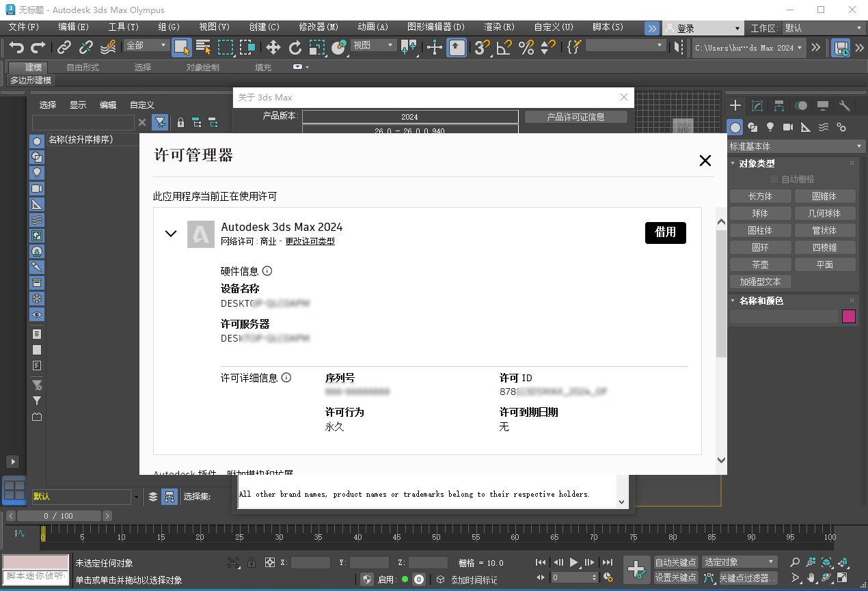Click Edit Named Selection Sets icon
868x591 pixels.
(x=574, y=47)
